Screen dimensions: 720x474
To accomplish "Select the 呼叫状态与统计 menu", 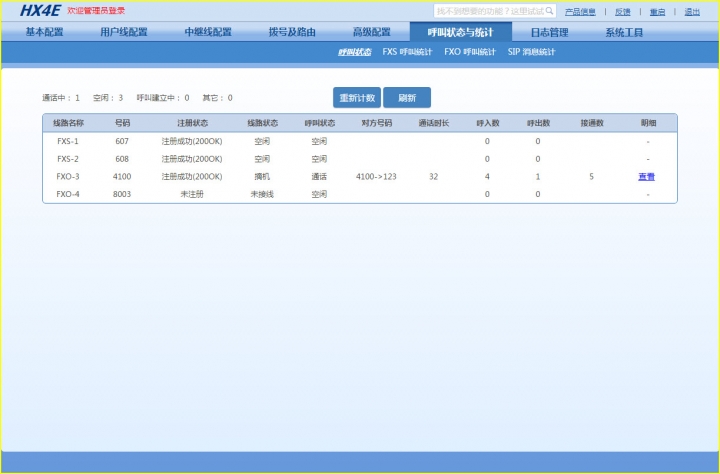I will coord(461,32).
